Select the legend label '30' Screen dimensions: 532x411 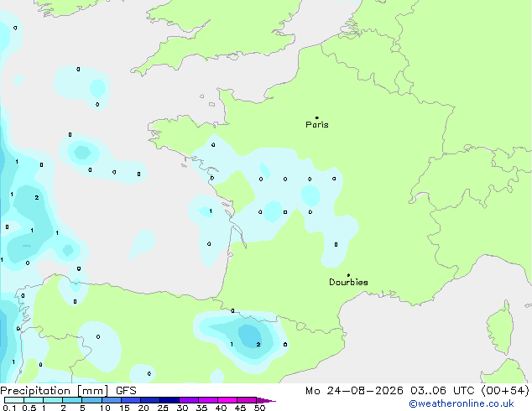(x=182, y=408)
